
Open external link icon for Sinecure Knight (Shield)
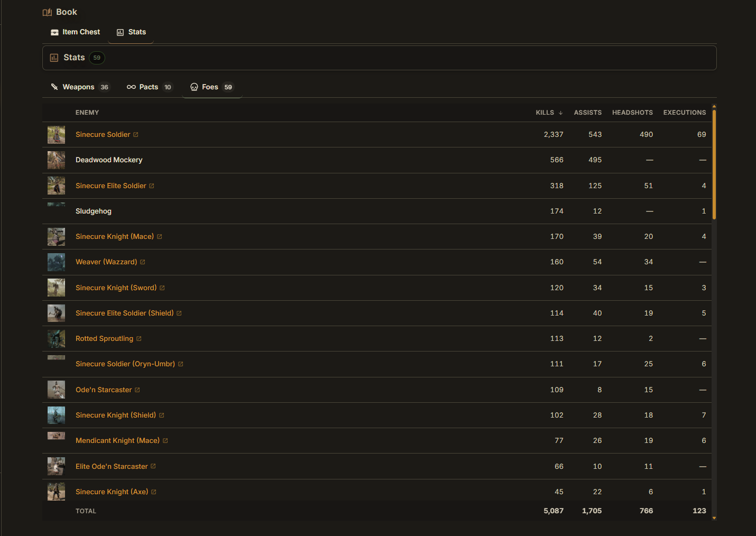click(x=162, y=415)
